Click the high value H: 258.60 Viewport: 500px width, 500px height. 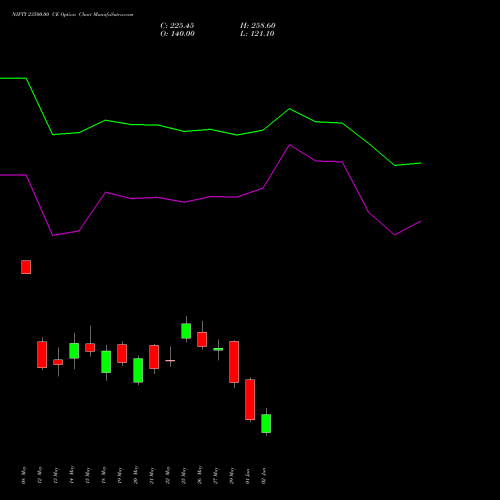point(258,26)
